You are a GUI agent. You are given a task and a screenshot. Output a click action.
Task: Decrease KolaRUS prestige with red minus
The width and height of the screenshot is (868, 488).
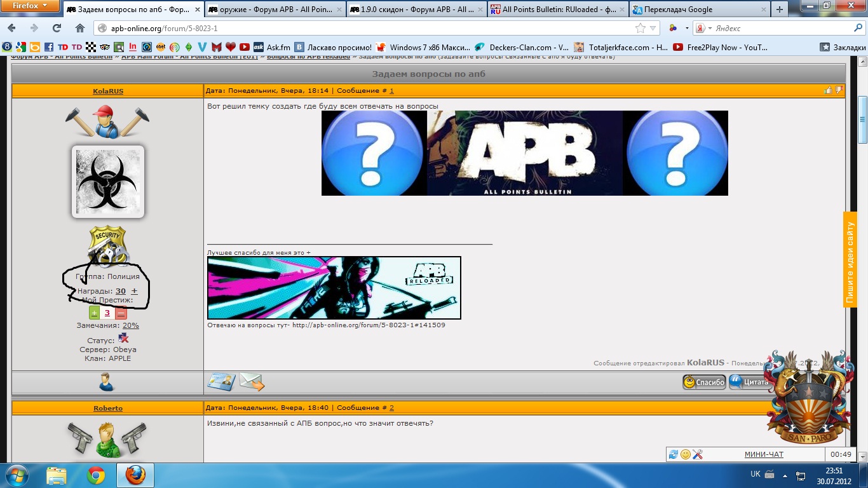click(121, 313)
